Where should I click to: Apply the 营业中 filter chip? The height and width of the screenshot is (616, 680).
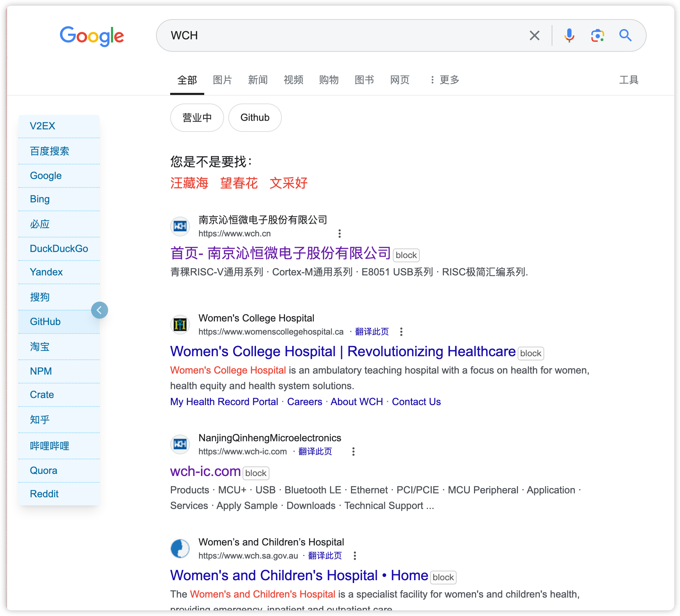point(197,118)
